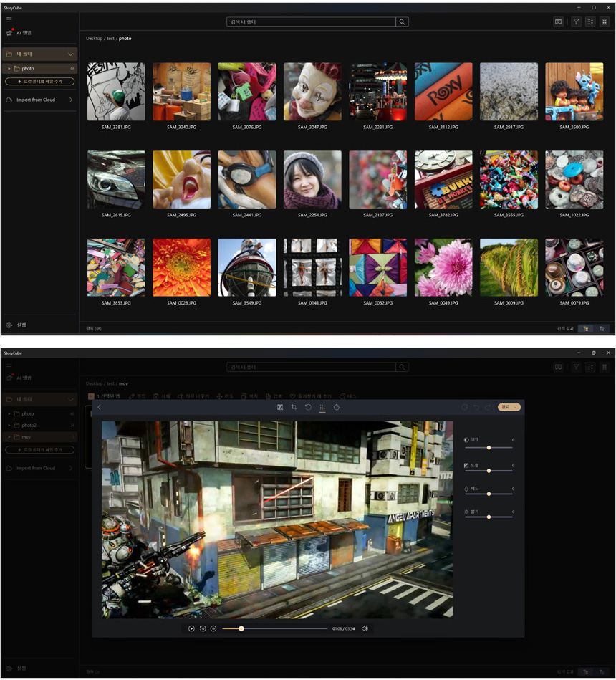Open settings gear in the top window
Image resolution: width=616 pixels, height=680 pixels.
coord(9,325)
